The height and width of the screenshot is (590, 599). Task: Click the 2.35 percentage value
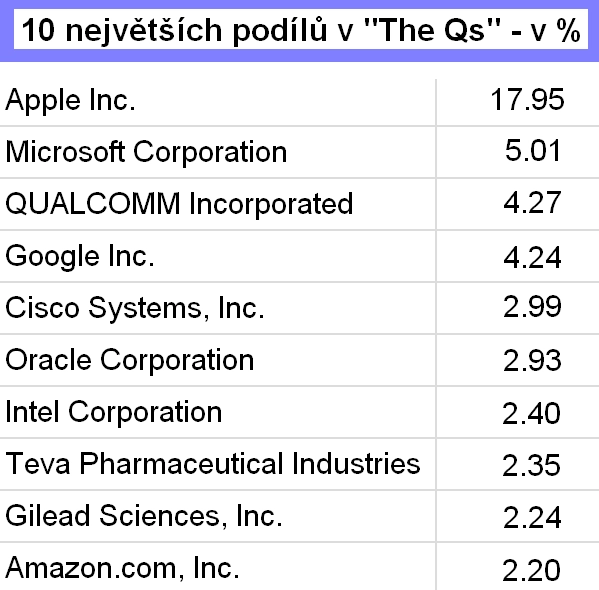point(531,465)
